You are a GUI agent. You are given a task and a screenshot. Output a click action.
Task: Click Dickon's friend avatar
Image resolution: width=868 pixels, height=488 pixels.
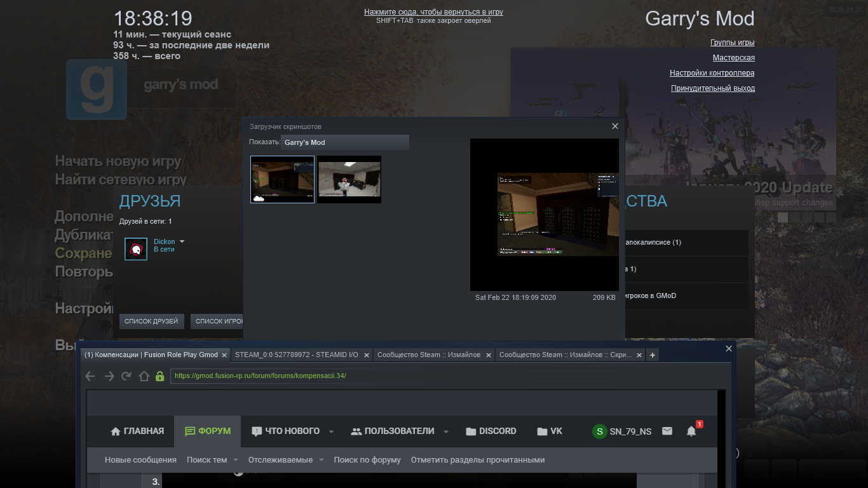click(x=136, y=249)
